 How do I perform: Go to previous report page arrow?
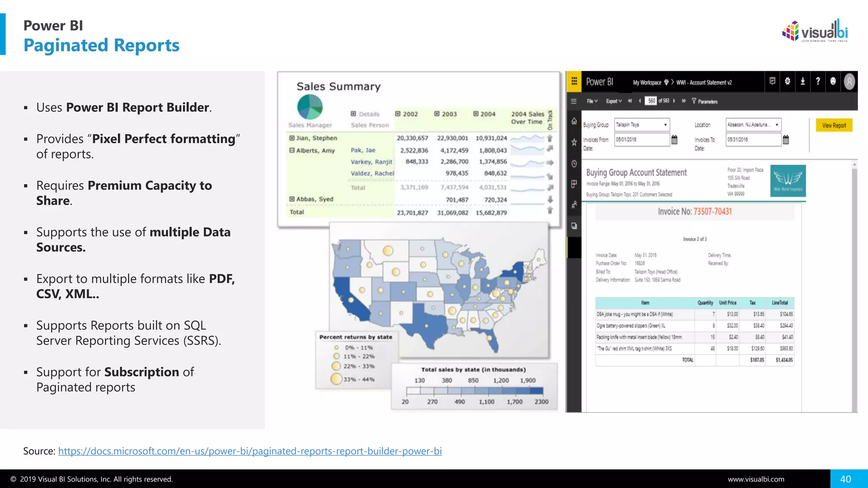[x=640, y=101]
